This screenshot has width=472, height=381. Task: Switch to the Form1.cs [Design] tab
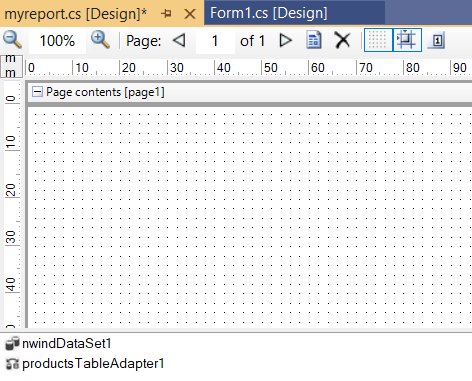(x=269, y=13)
